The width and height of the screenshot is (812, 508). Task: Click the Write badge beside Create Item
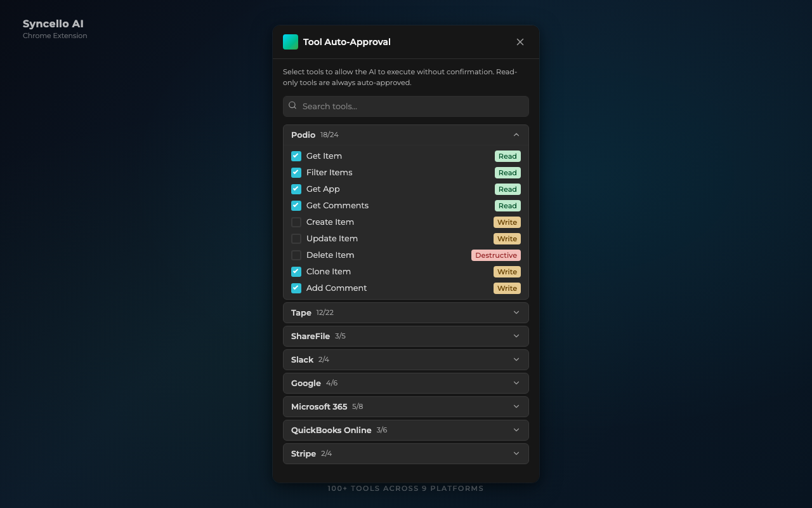507,222
